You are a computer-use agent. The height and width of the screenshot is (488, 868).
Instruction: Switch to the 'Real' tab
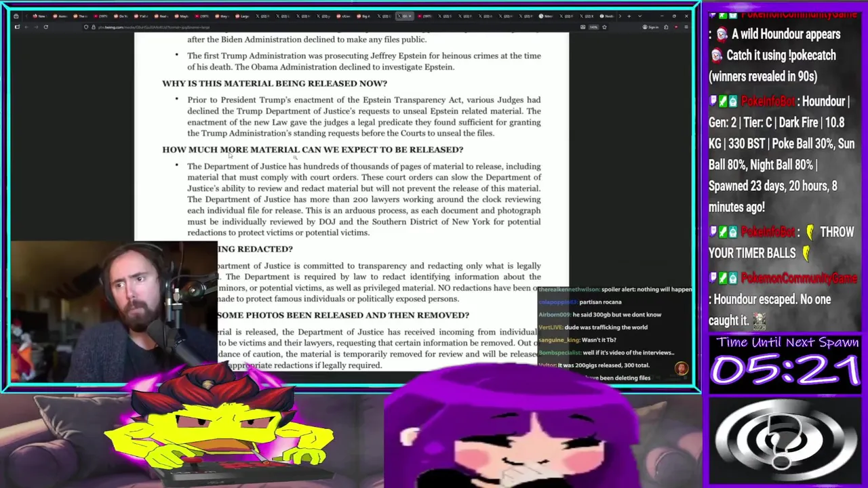(161, 16)
